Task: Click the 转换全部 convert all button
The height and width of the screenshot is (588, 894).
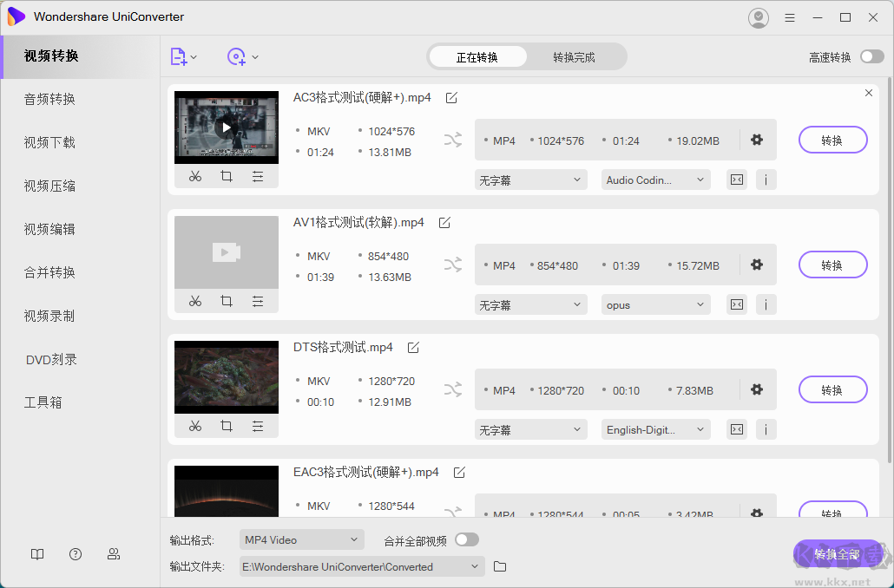Action: coord(837,554)
